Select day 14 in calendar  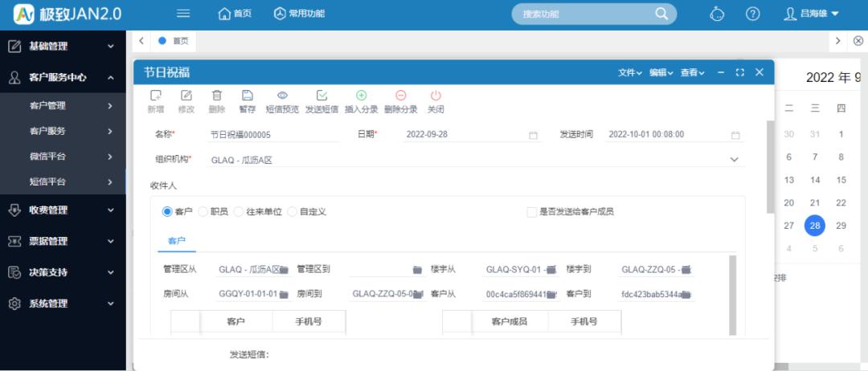click(x=815, y=180)
